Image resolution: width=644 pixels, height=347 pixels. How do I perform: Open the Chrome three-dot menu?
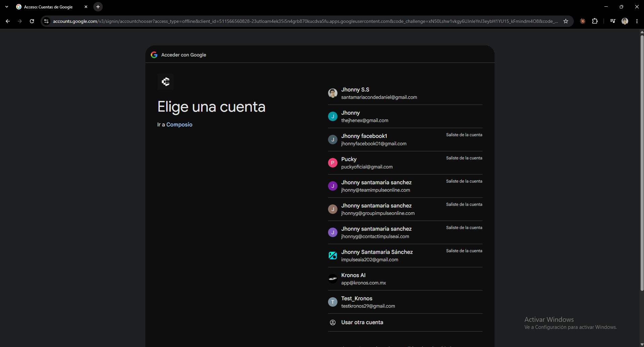637,21
